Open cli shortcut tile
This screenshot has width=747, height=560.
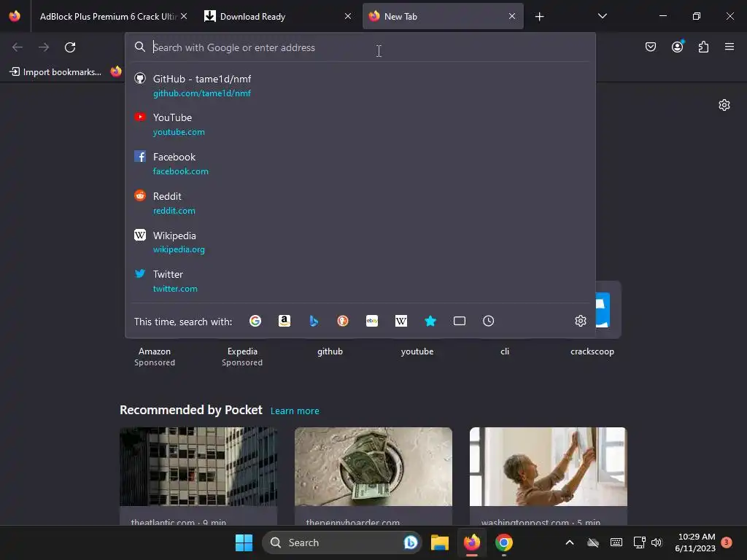click(505, 351)
